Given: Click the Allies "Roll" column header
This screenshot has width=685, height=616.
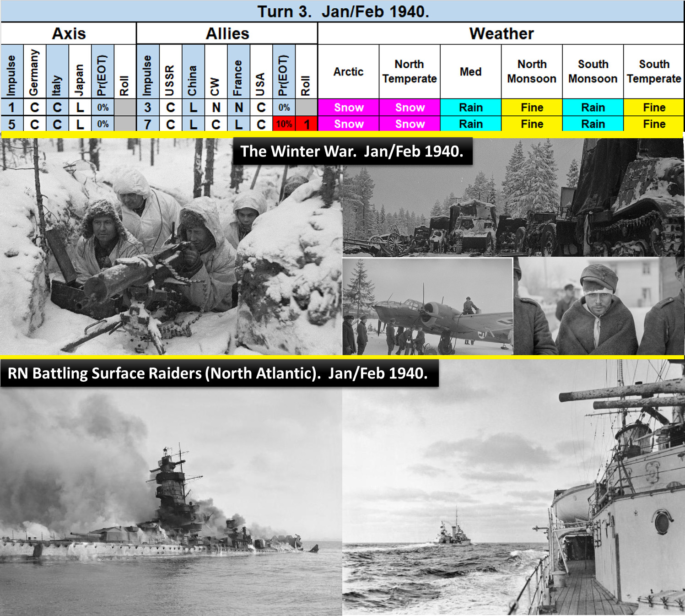Looking at the screenshot, I should (306, 71).
